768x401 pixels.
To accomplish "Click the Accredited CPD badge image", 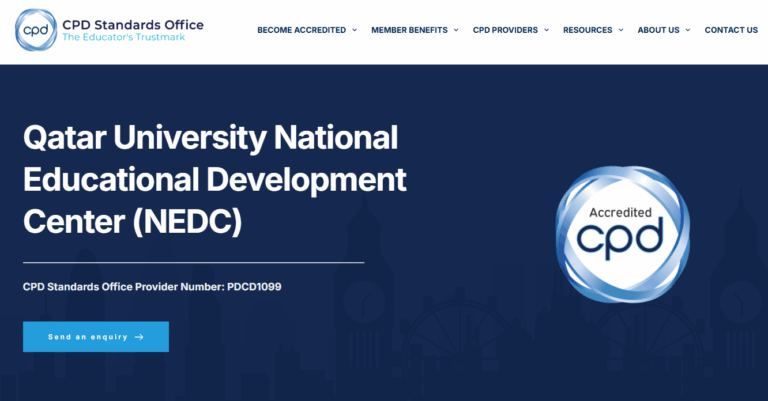I will 623,234.
